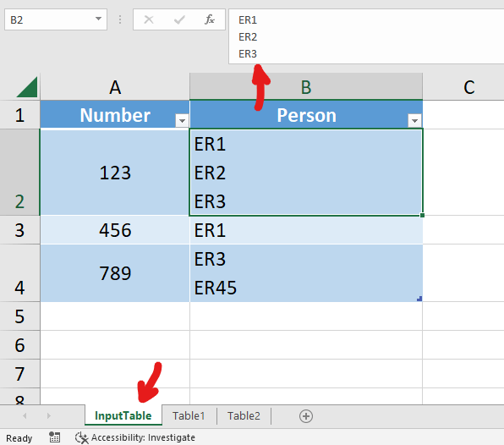504x445 pixels.
Task: Click the Person header cell
Action: 306,115
